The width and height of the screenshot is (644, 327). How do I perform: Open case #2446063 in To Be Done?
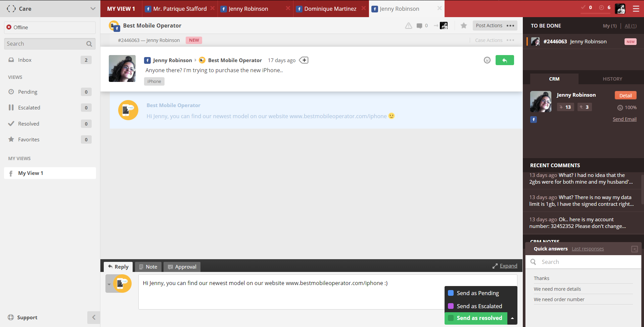coord(583,42)
